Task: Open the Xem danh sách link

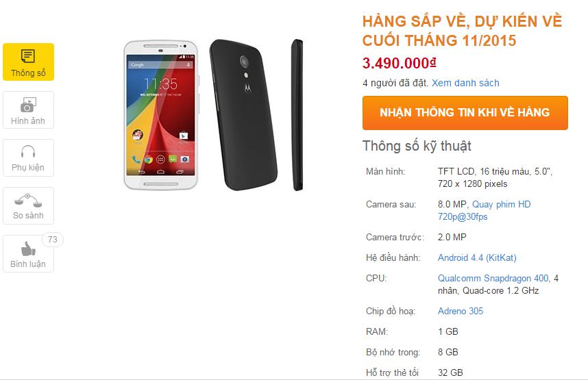Action: pos(465,83)
